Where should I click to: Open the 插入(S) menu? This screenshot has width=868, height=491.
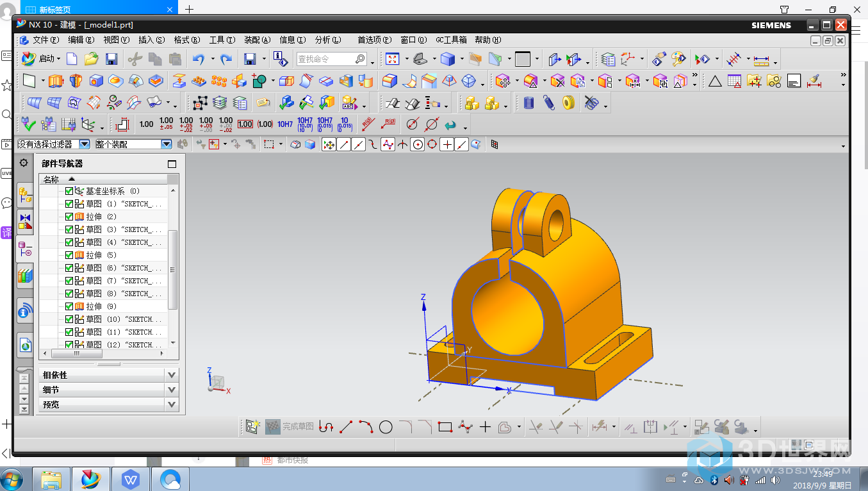(152, 40)
